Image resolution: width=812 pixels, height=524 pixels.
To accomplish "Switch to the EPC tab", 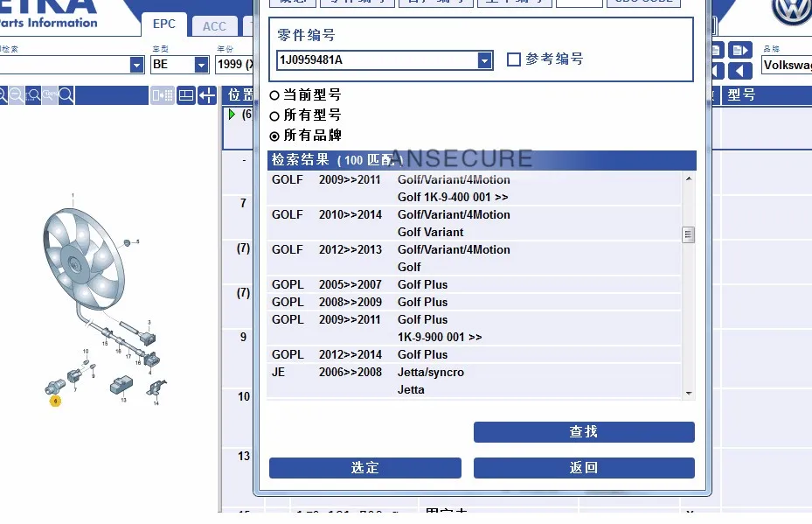I will pyautogui.click(x=164, y=24).
